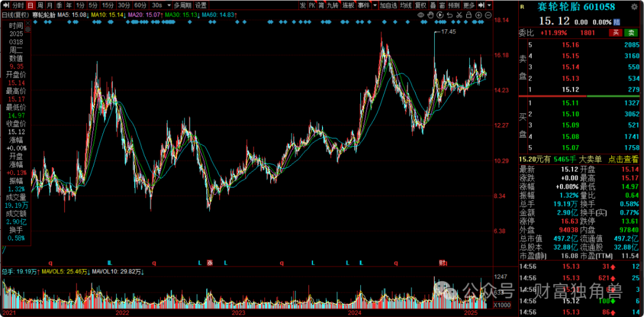Select the 日 daily period tab
This screenshot has width=644, height=317.
pyautogui.click(x=30, y=5)
